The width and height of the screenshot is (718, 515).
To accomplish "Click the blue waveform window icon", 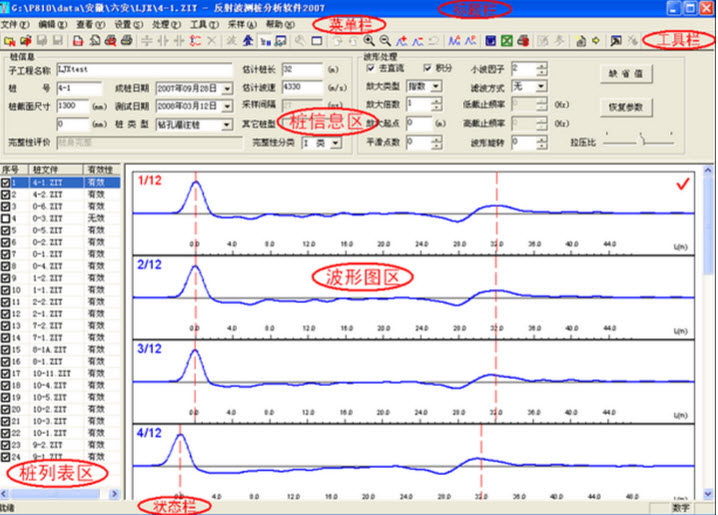I will point(281,41).
